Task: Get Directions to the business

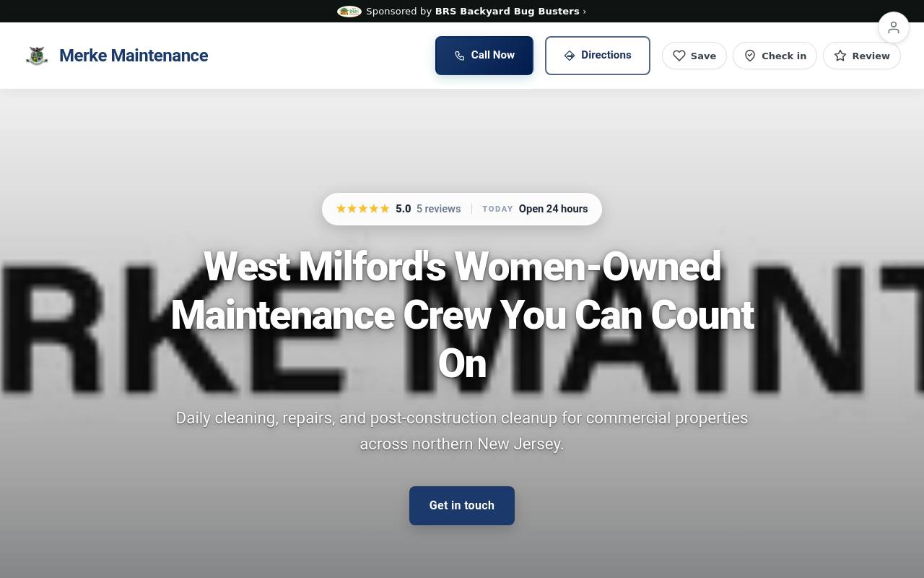Action: point(598,56)
